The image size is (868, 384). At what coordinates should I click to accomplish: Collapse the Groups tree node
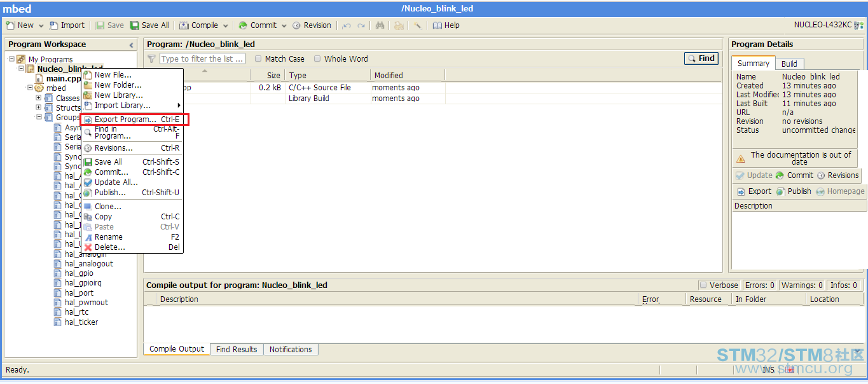[x=39, y=117]
